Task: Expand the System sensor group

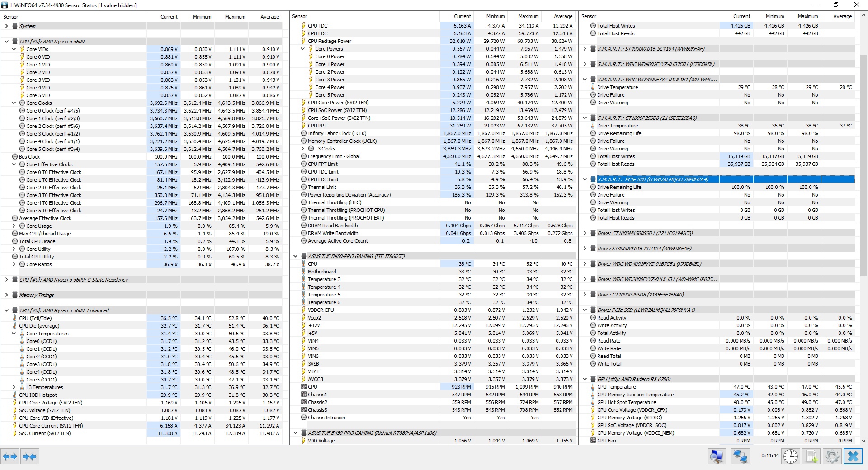Action: [6, 26]
